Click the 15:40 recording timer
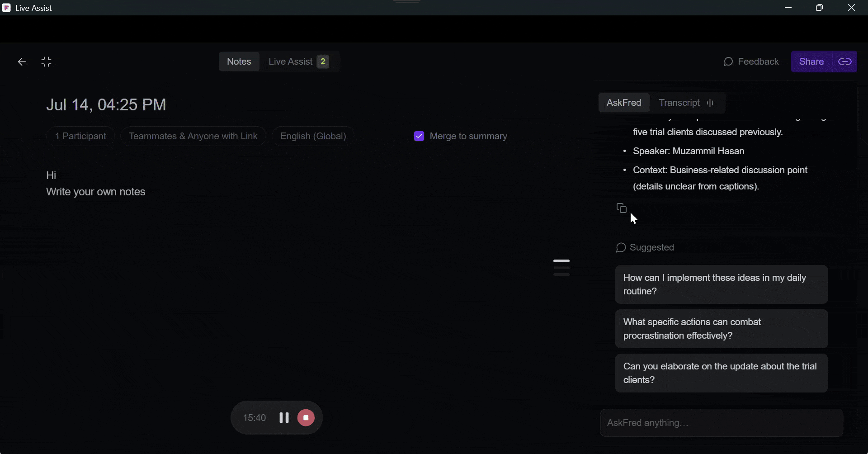868x454 pixels. click(x=255, y=418)
